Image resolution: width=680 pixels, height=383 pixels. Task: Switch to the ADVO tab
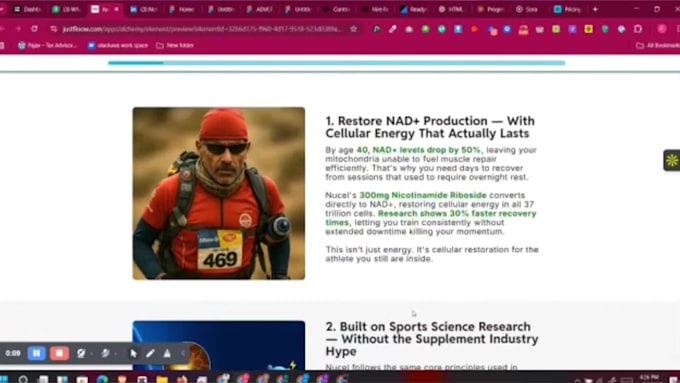point(259,9)
